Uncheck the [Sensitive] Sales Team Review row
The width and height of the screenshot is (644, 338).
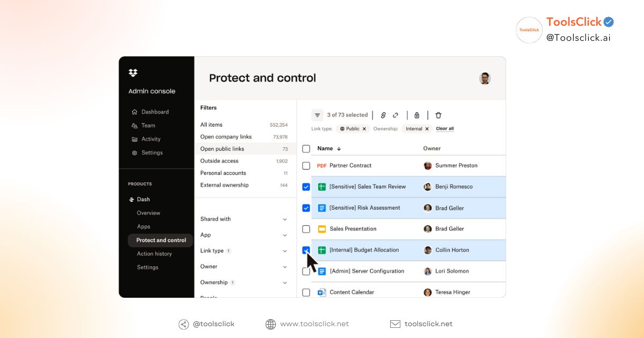tap(306, 187)
